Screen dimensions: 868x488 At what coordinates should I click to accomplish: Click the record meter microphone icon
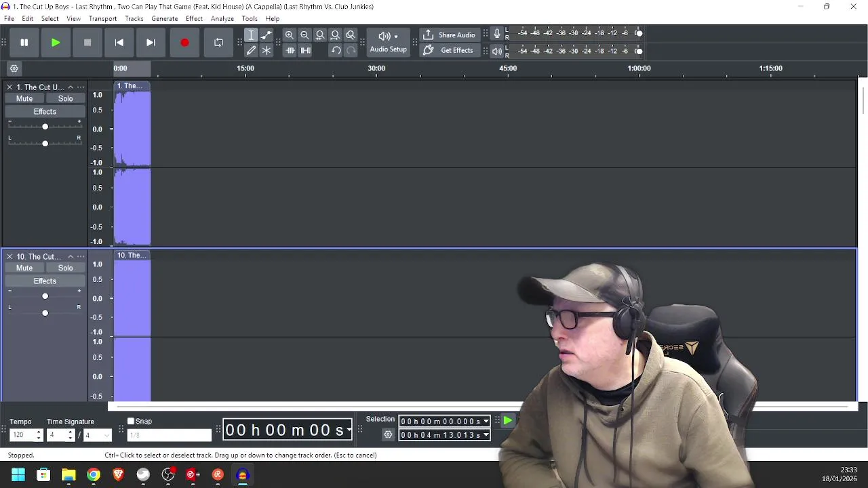[x=497, y=33]
